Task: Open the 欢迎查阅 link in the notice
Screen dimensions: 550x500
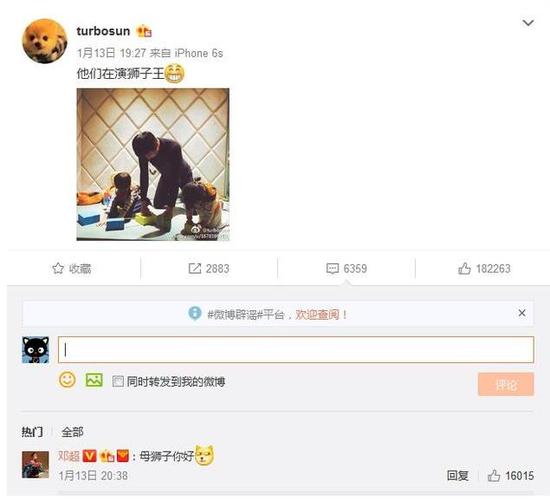Action: tap(318, 314)
